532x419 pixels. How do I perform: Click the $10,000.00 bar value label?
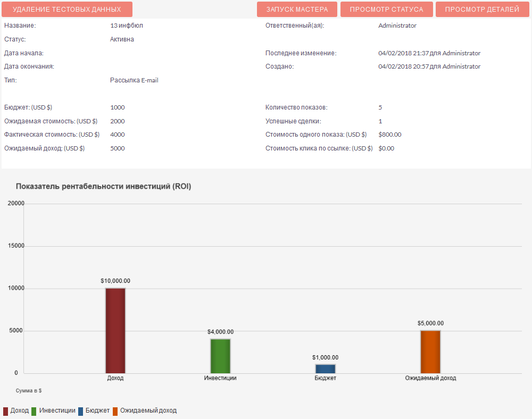coord(115,281)
